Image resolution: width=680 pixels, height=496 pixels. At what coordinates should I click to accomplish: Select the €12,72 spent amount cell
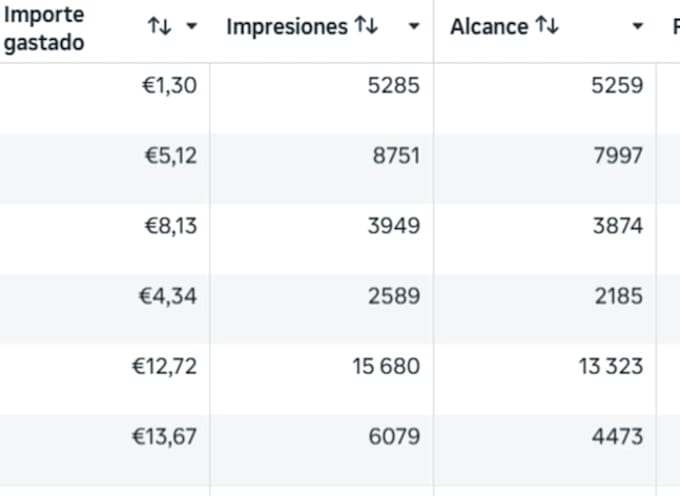164,366
